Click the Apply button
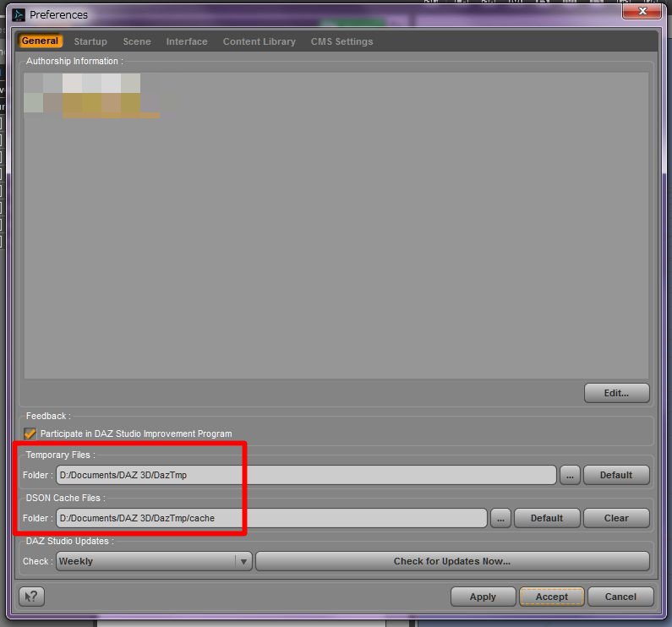Viewport: 672px width, 627px height. point(483,597)
